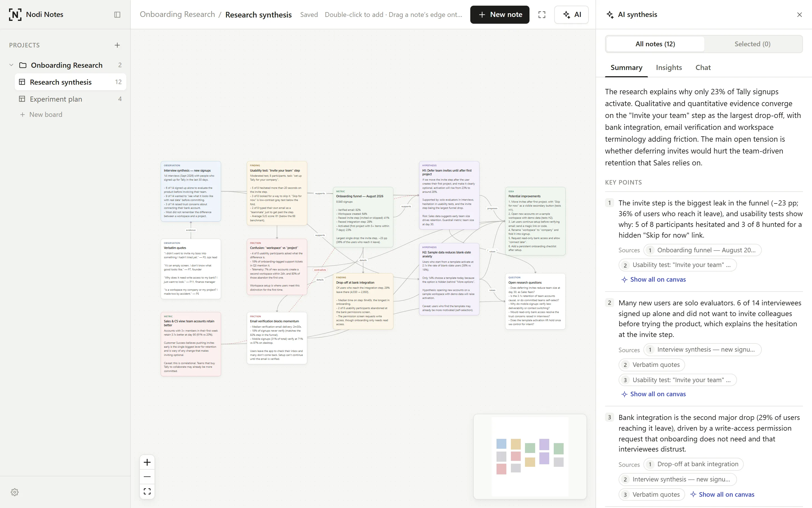Show all on canvas for key point 2
The width and height of the screenshot is (812, 508).
(653, 394)
